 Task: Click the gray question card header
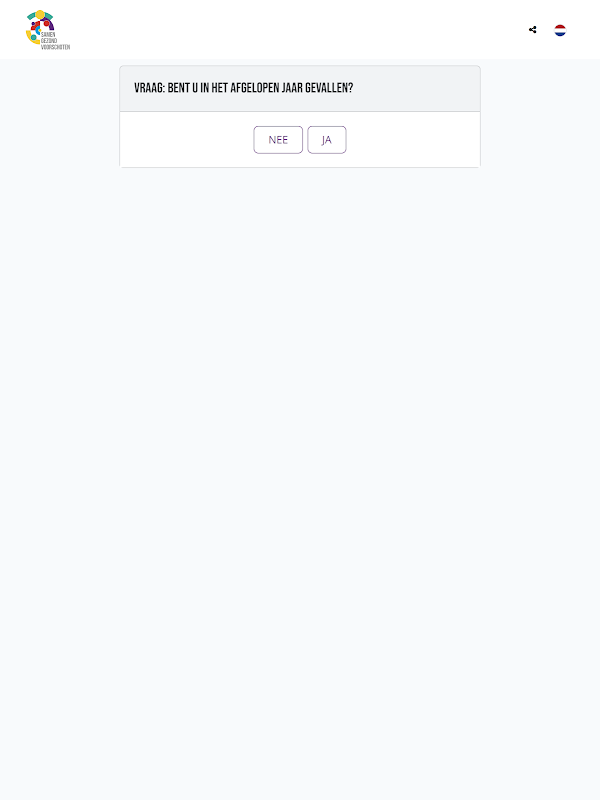click(x=300, y=88)
